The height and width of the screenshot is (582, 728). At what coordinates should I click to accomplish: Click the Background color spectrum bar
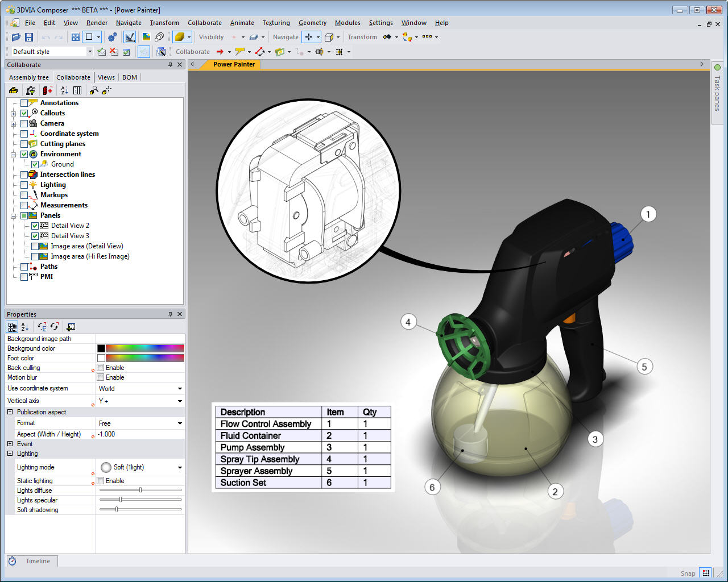coord(144,348)
